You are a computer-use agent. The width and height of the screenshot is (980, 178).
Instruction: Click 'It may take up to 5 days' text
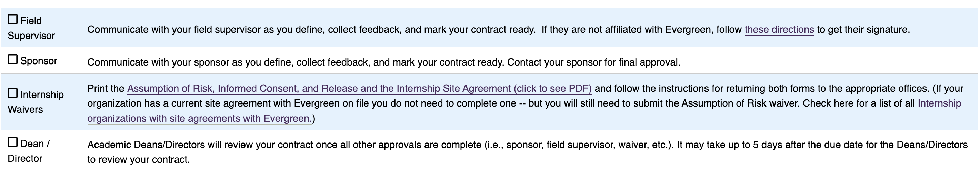[757, 145]
